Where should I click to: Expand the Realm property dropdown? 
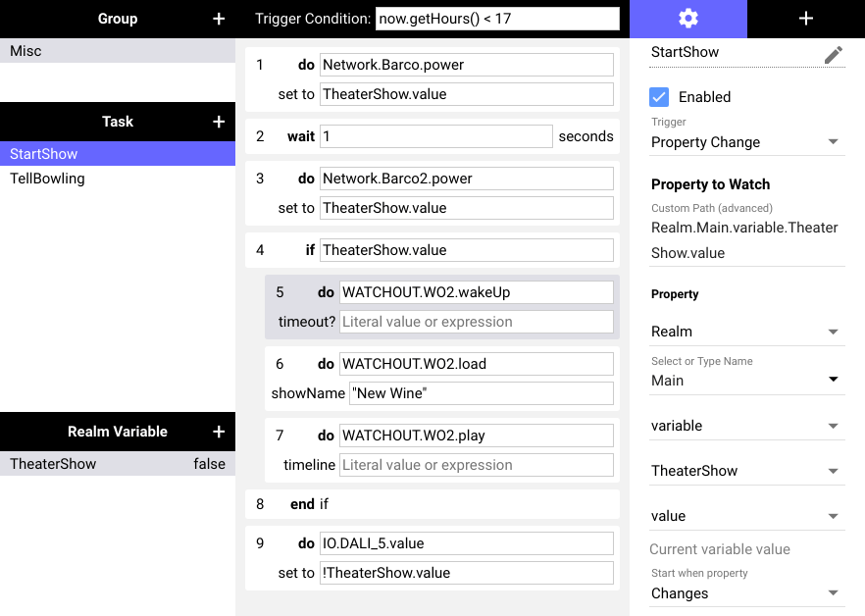pos(747,332)
